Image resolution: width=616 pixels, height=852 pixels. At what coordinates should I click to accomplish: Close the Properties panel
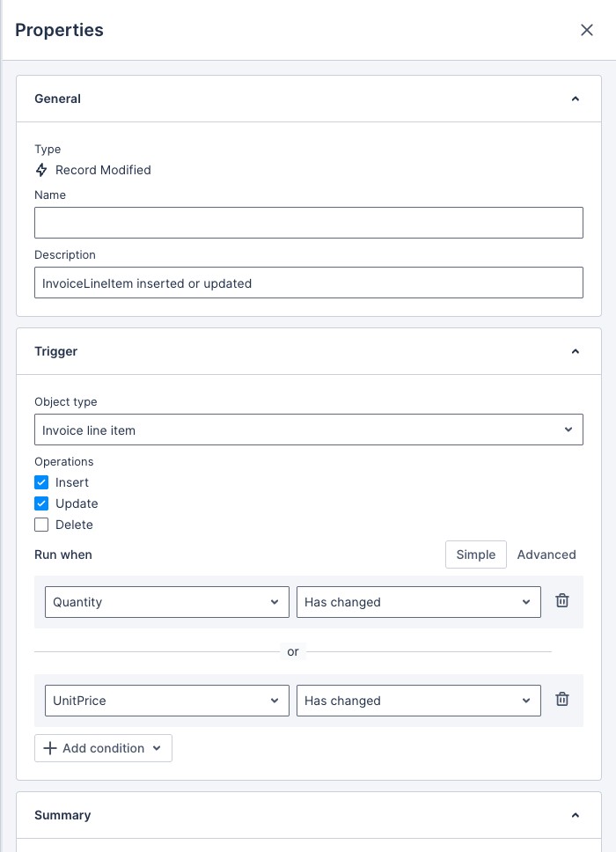pos(587,30)
